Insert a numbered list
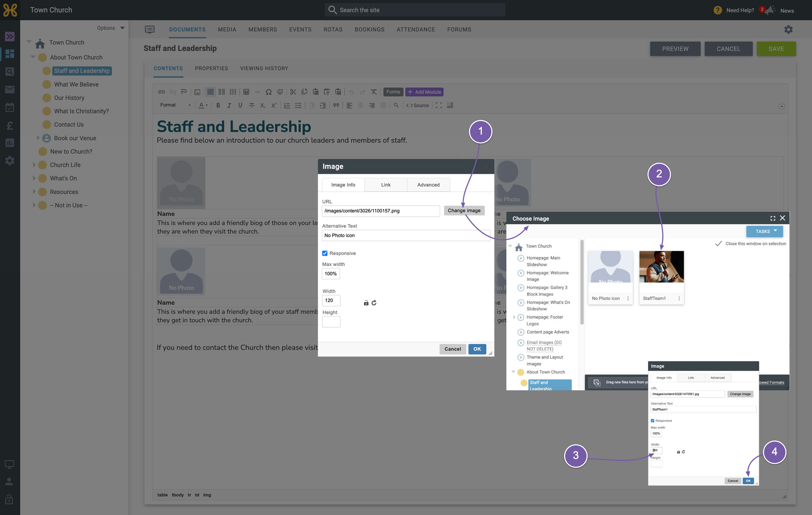This screenshot has width=812, height=515. [x=287, y=105]
